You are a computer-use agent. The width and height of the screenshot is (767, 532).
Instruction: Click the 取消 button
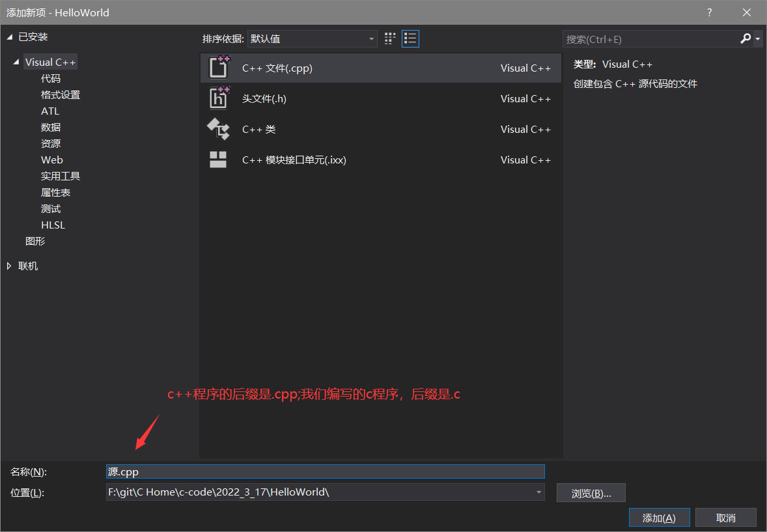[x=725, y=518]
